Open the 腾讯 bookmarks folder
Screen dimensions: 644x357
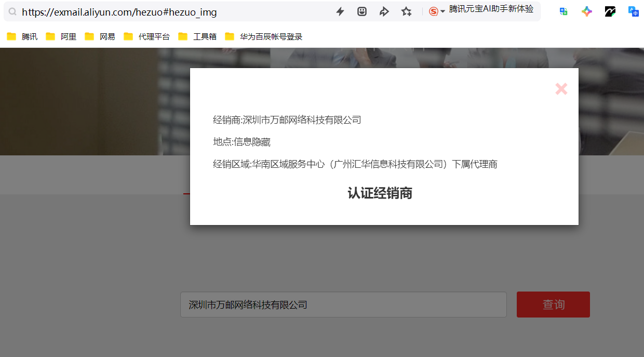22,36
